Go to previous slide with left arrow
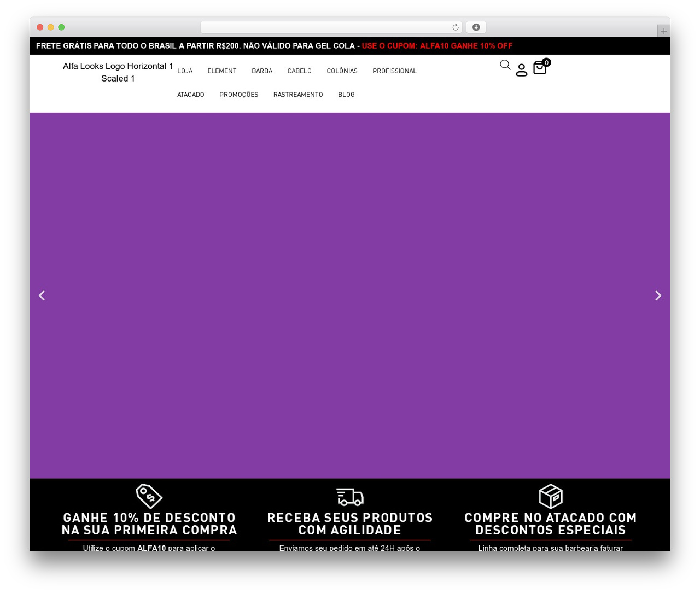The height and width of the screenshot is (593, 700). [42, 295]
